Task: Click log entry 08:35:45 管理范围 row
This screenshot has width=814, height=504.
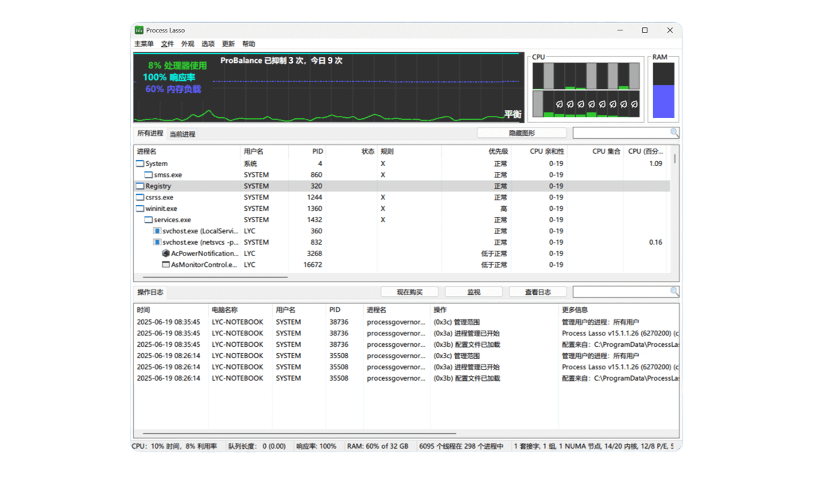Action: pyautogui.click(x=407, y=322)
